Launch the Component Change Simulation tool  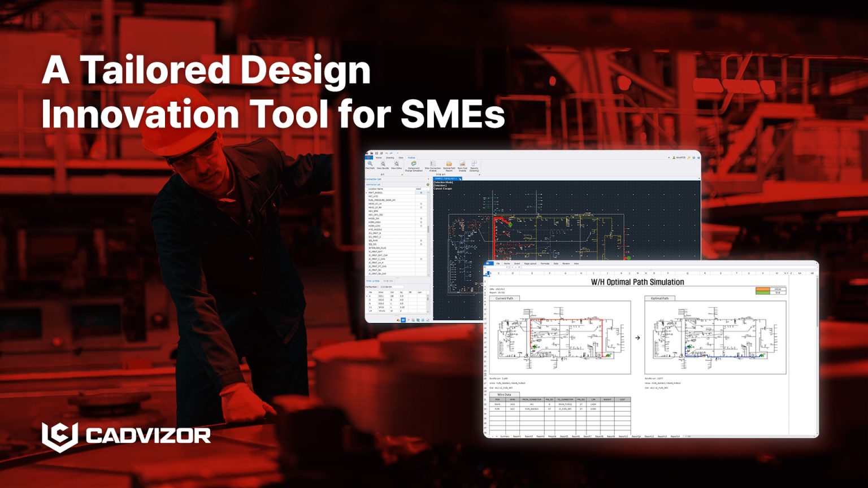pos(414,165)
